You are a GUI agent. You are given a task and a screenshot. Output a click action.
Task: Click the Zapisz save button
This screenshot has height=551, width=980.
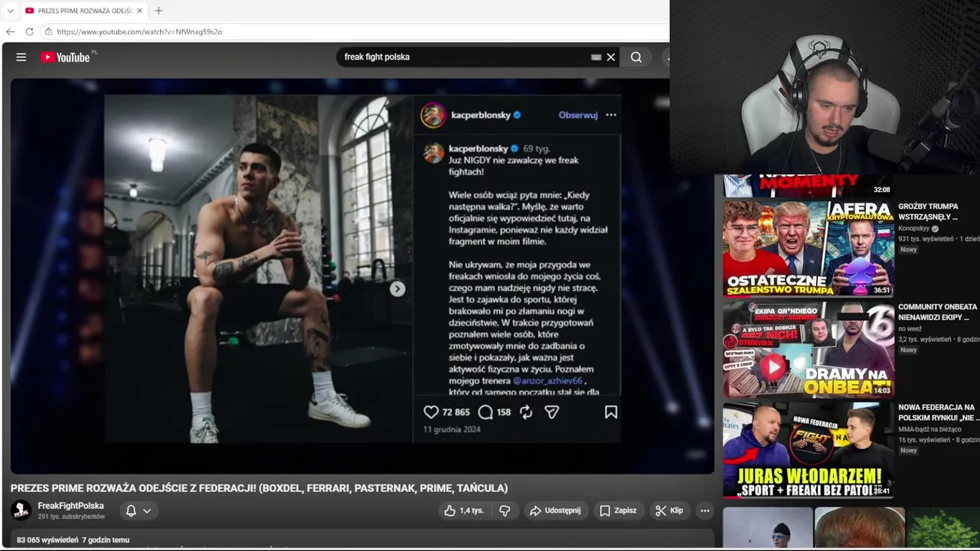[x=618, y=510]
